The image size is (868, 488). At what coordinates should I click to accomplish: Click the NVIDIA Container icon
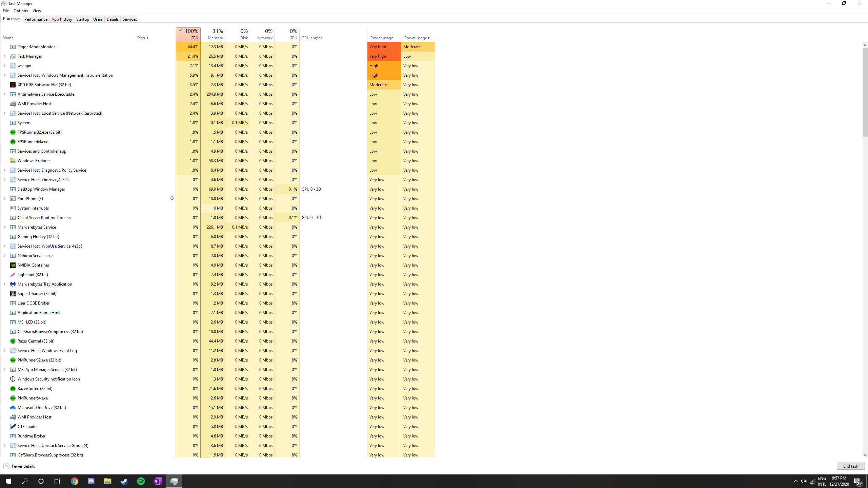click(13, 265)
